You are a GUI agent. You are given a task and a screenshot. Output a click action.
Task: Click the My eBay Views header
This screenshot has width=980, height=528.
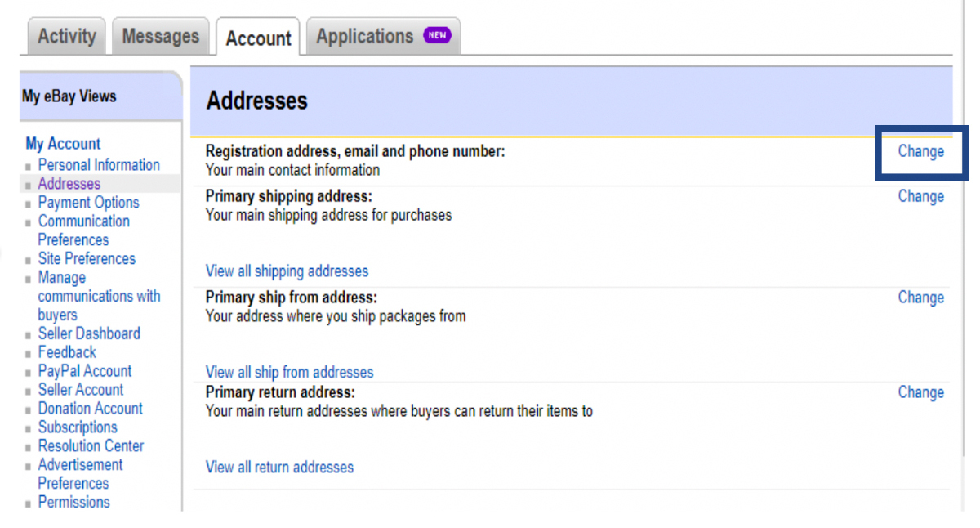click(x=69, y=96)
